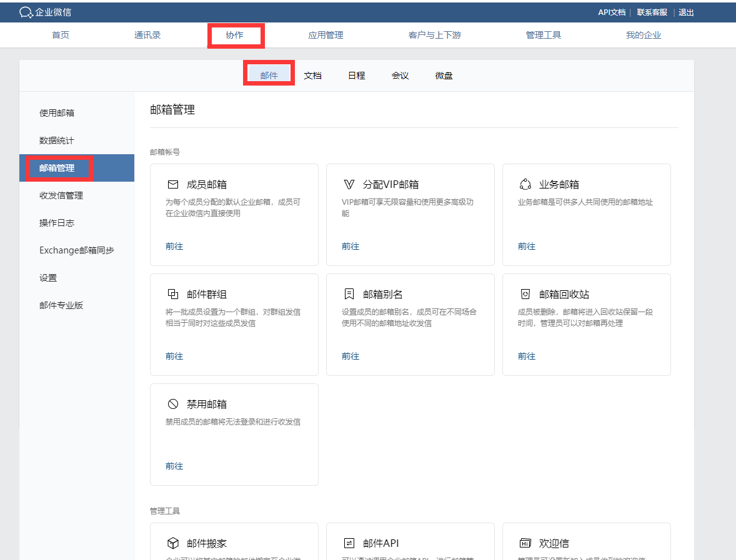
Task: Select the 邮件 sub-tab
Action: click(269, 76)
